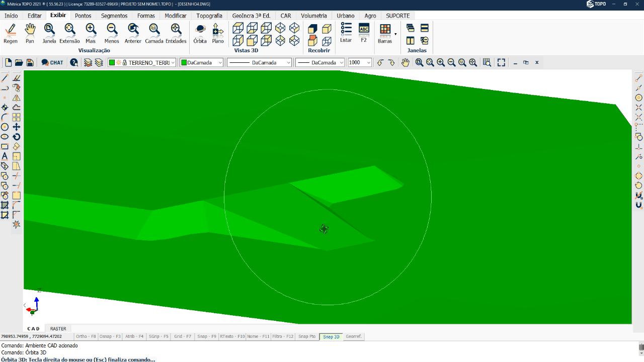Toggle Ortho - F8 mode
Viewport: 644px width, 362px height.
[x=86, y=336]
